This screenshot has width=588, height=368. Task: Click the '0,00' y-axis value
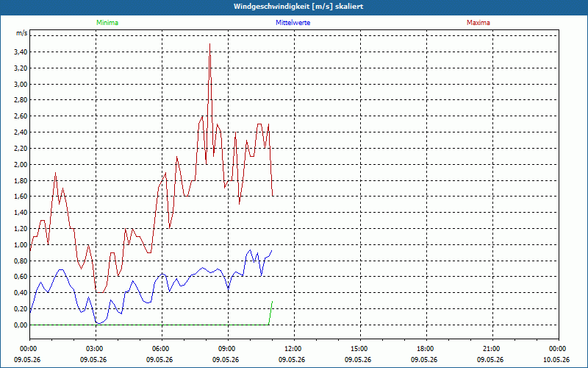click(21, 325)
